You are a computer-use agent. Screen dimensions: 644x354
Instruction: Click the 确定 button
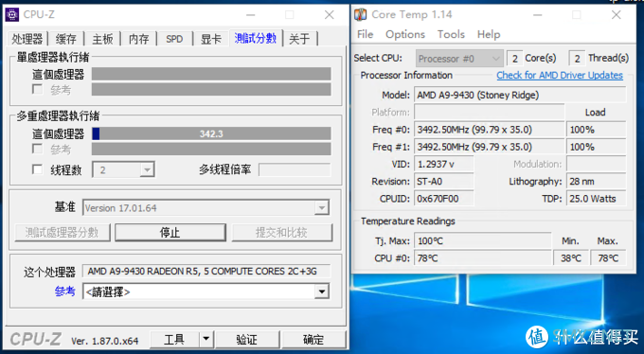(313, 339)
